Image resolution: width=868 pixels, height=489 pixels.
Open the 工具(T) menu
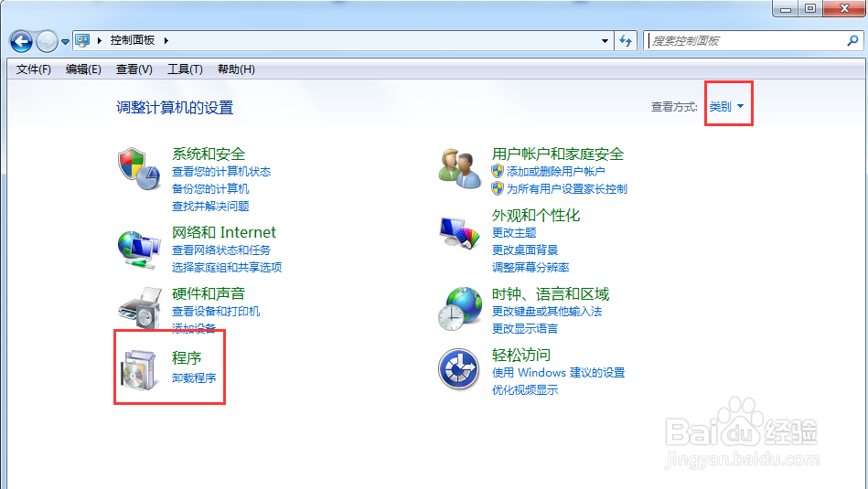[185, 69]
